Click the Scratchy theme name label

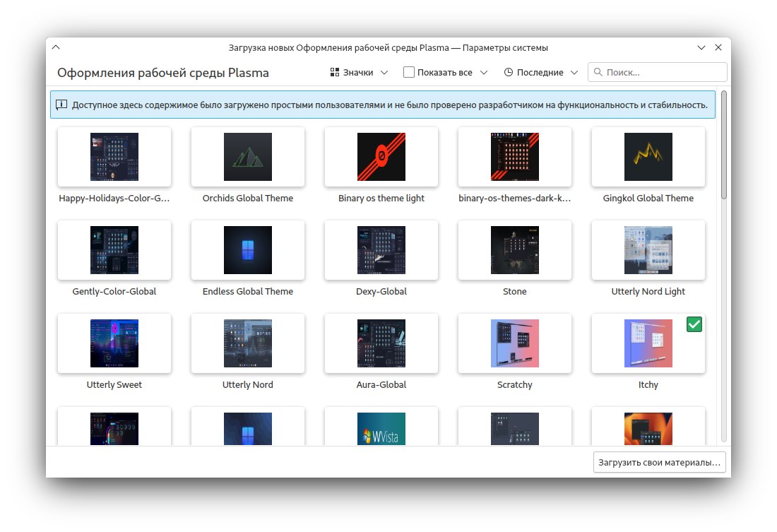click(x=515, y=385)
